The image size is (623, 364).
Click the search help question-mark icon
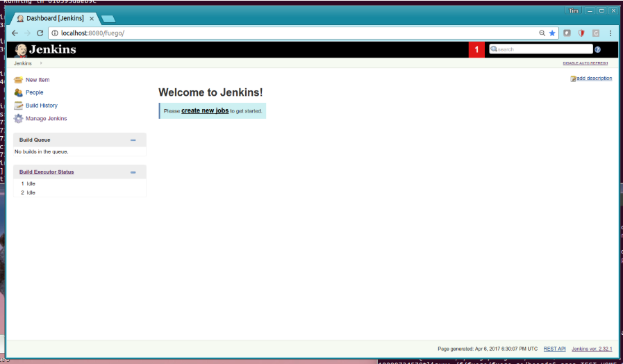(597, 50)
